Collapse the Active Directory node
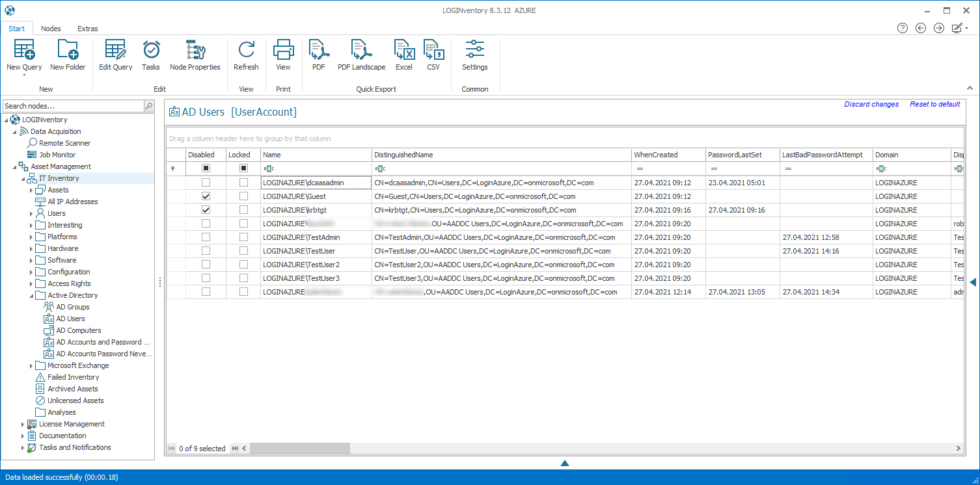Viewport: 980px width, 485px height. 31,295
